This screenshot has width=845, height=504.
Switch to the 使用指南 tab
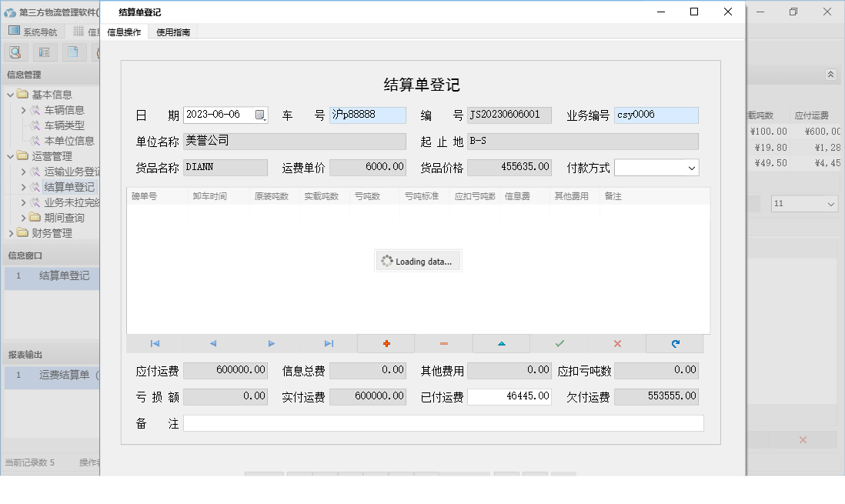pyautogui.click(x=172, y=32)
